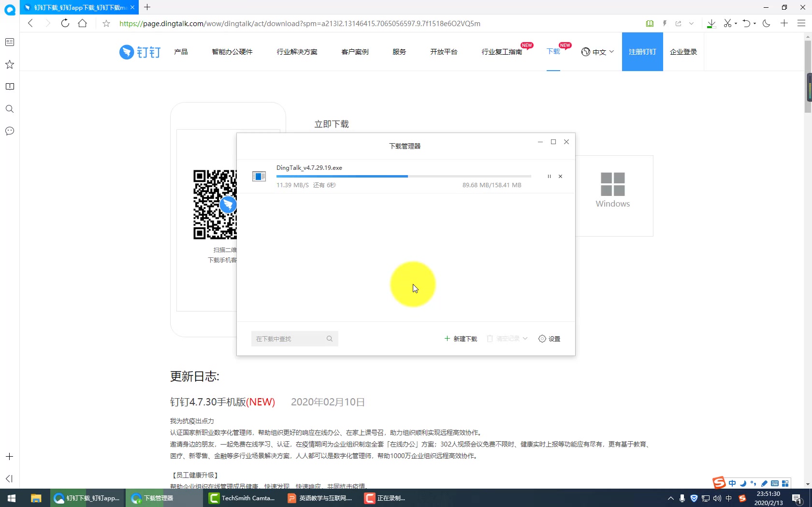Reload the page with the refresh icon
812x507 pixels.
click(65, 23)
